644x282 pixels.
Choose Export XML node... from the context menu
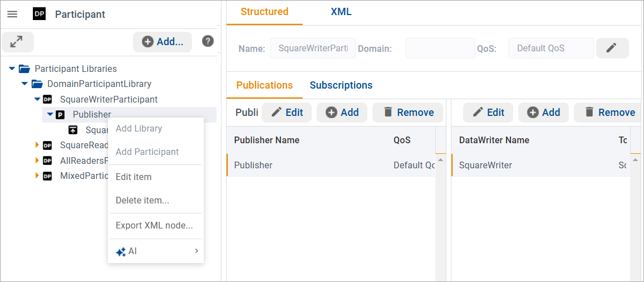[154, 226]
